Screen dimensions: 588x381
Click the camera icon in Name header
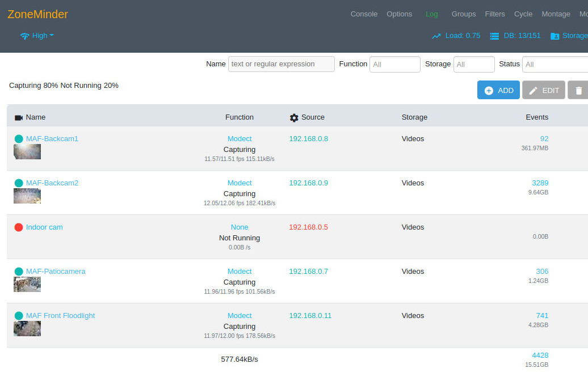tap(19, 117)
